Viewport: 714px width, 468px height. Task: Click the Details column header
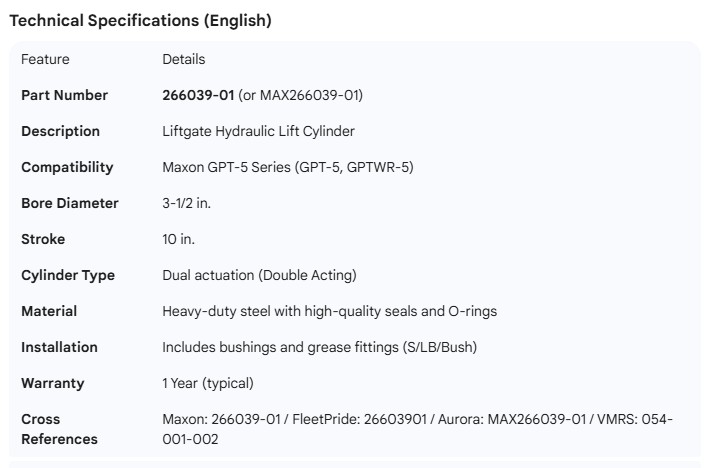coord(183,59)
